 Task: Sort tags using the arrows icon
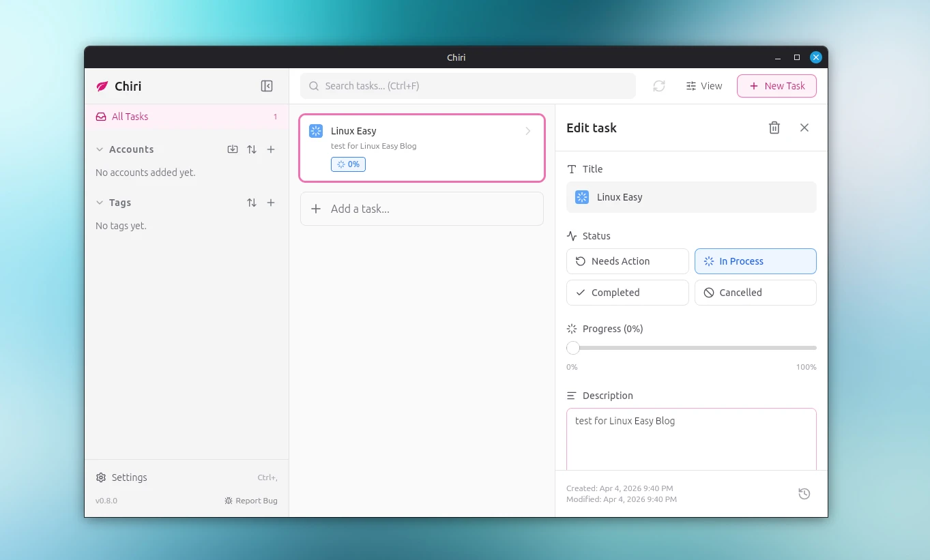click(252, 203)
